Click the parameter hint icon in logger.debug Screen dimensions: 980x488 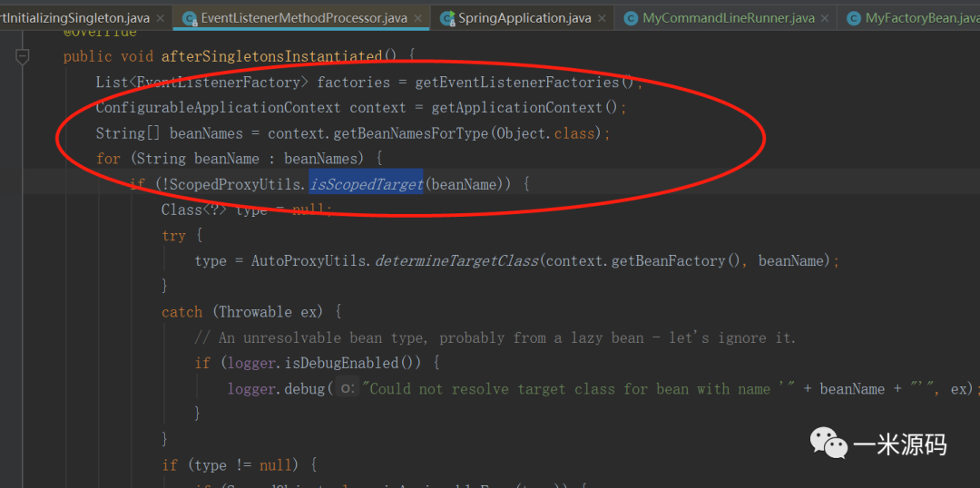(x=346, y=389)
